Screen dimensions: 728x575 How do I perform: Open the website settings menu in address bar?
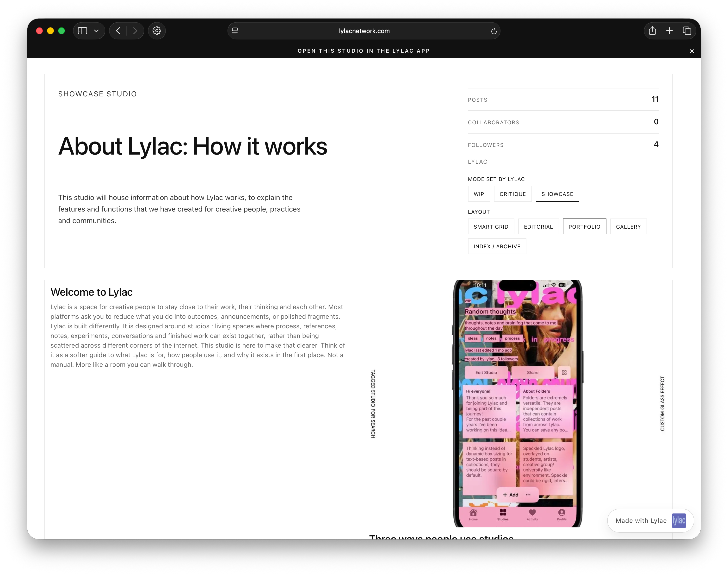click(234, 31)
